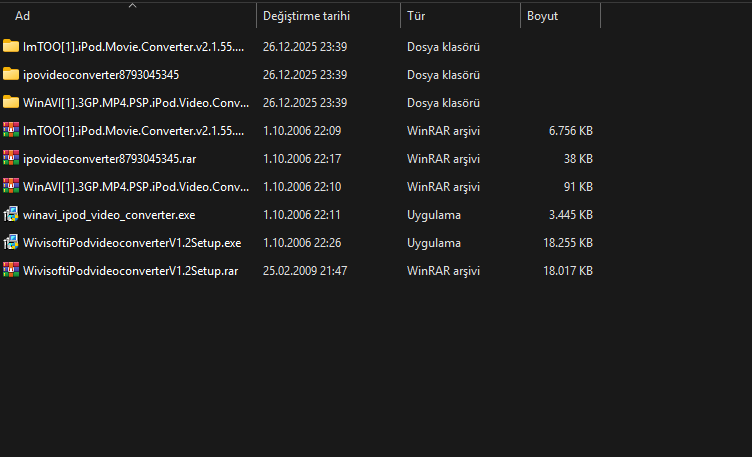The width and height of the screenshot is (752, 457).
Task: Click the date 1.10.2006 22:17
Action: click(x=302, y=159)
